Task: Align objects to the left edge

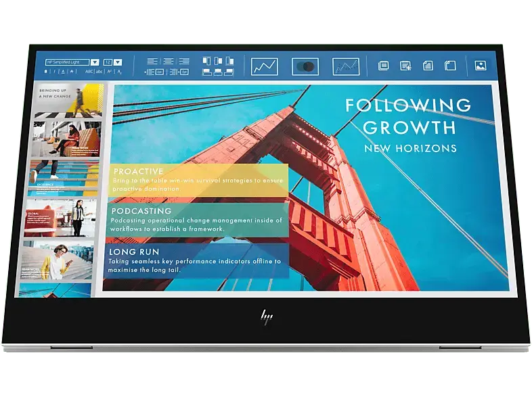Action: coord(207,72)
